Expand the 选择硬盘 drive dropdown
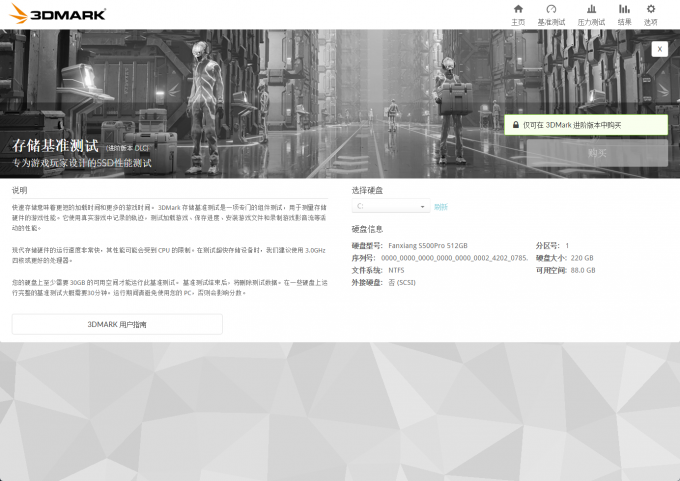This screenshot has width=680, height=481. pyautogui.click(x=391, y=206)
